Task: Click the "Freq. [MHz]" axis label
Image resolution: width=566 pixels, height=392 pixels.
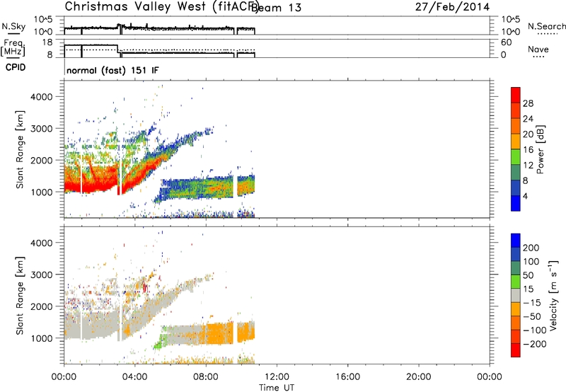Action: point(13,47)
